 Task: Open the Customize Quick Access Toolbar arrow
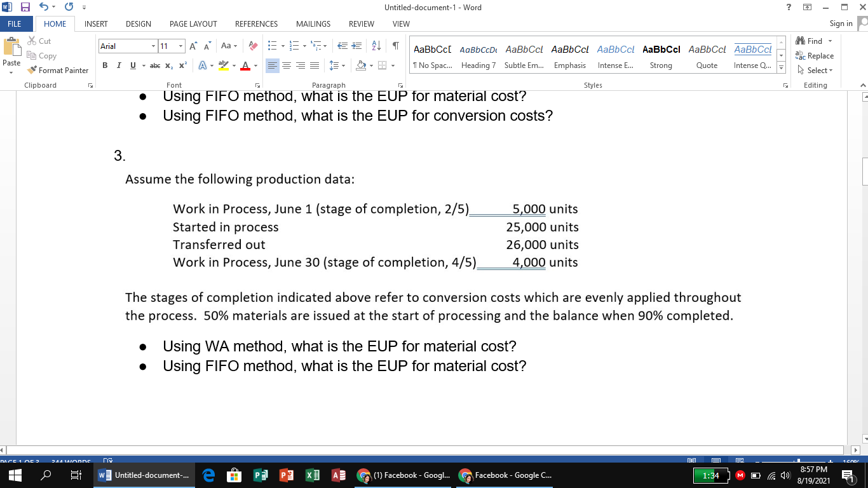click(83, 8)
